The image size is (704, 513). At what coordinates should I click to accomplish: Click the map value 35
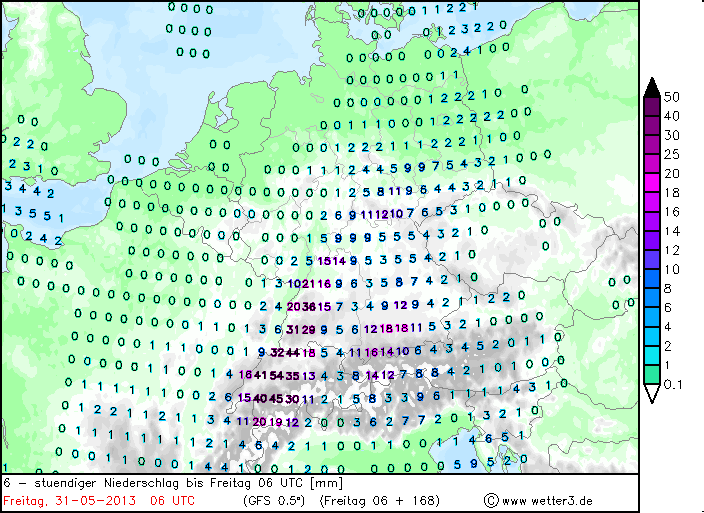click(x=292, y=376)
